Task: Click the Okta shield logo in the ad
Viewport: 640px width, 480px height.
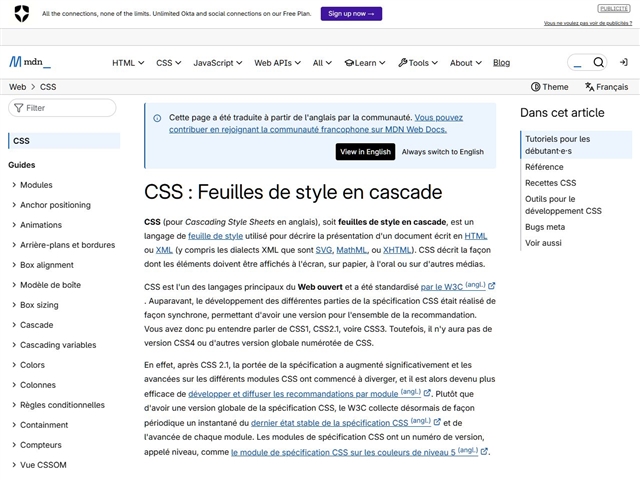Action: pyautogui.click(x=22, y=13)
